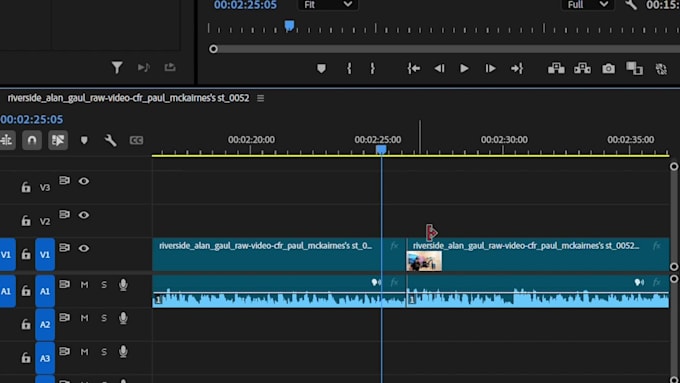Screen dimensions: 680x383
Task: Toggle sync lock on V3
Action: coord(65,180)
